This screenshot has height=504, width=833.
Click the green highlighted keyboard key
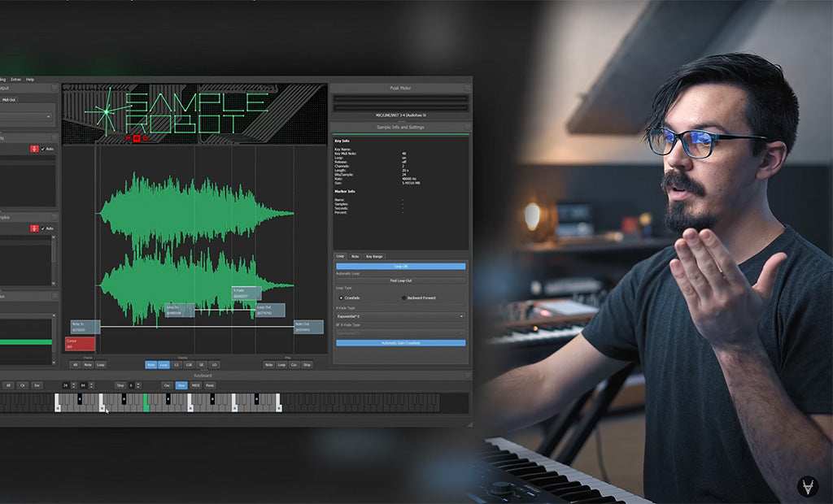(146, 402)
